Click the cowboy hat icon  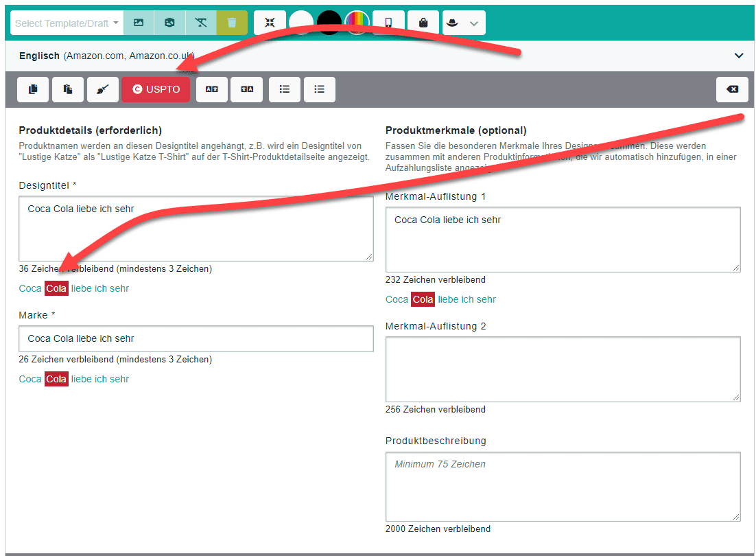click(452, 23)
